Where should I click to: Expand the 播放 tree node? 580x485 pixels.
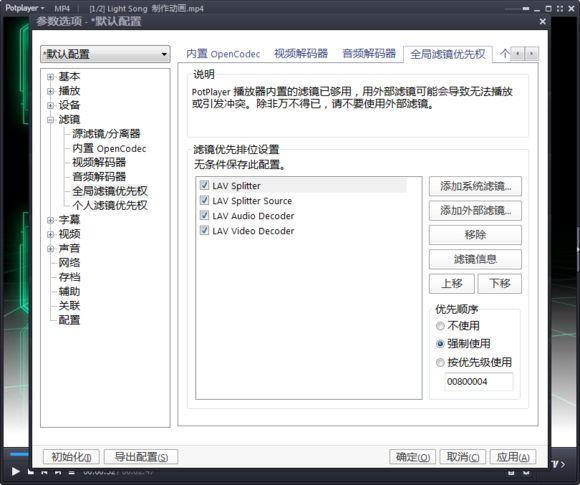[51, 91]
